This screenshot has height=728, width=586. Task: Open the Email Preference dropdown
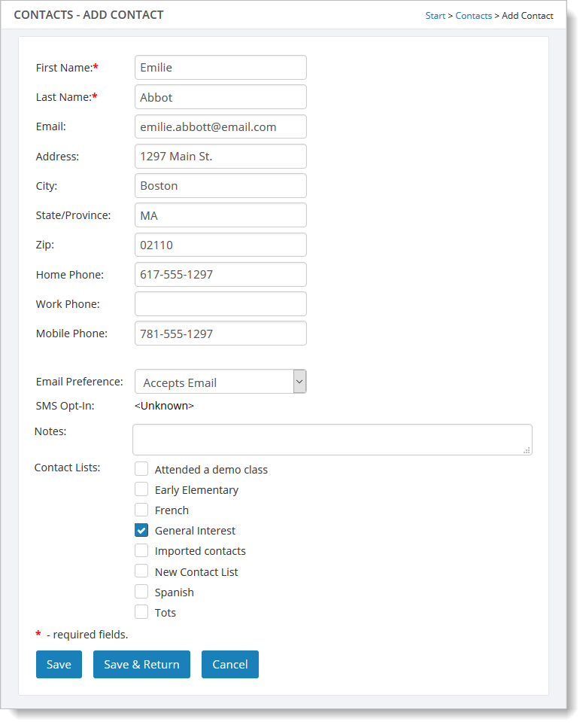coord(220,382)
